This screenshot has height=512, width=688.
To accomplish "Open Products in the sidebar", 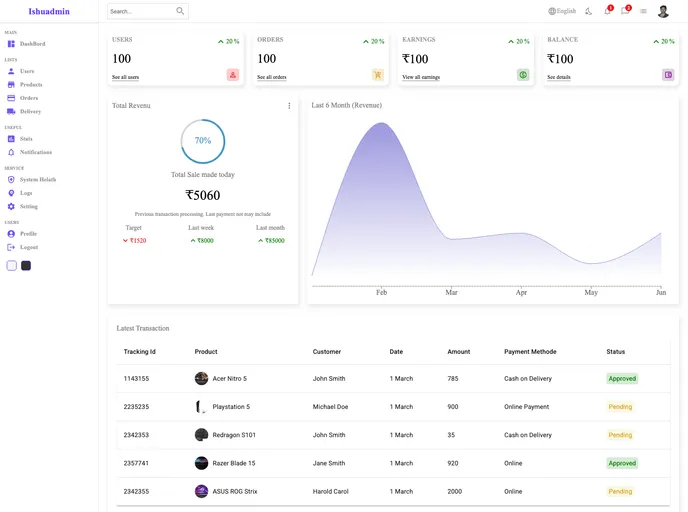I will tap(31, 85).
